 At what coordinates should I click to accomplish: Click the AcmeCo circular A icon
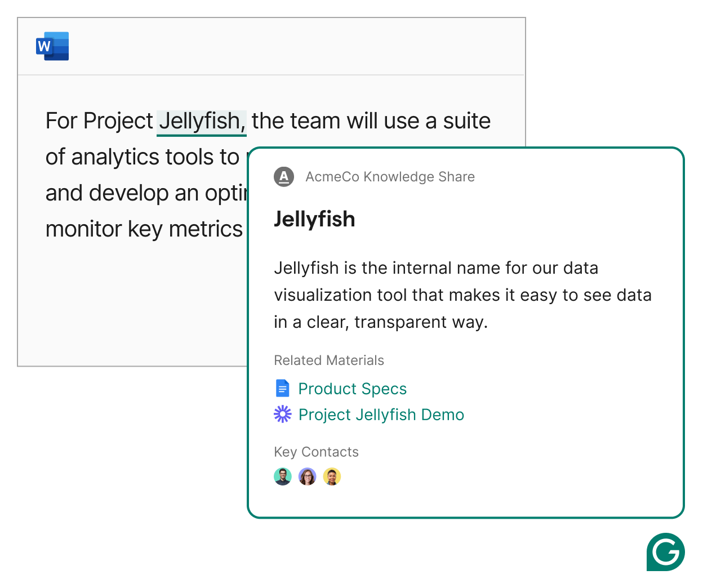point(284,177)
